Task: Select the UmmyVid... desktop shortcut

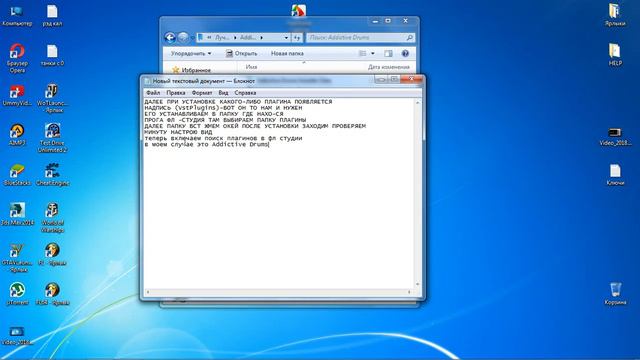Action: (x=17, y=95)
